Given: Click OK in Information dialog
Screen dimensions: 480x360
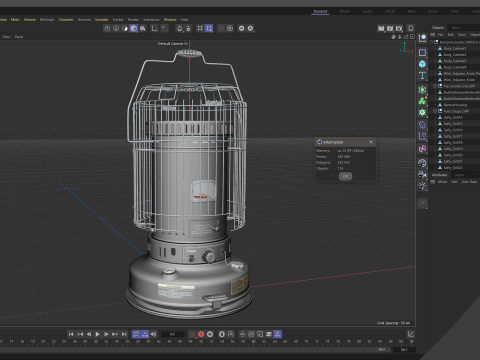Looking at the screenshot, I should [x=345, y=176].
